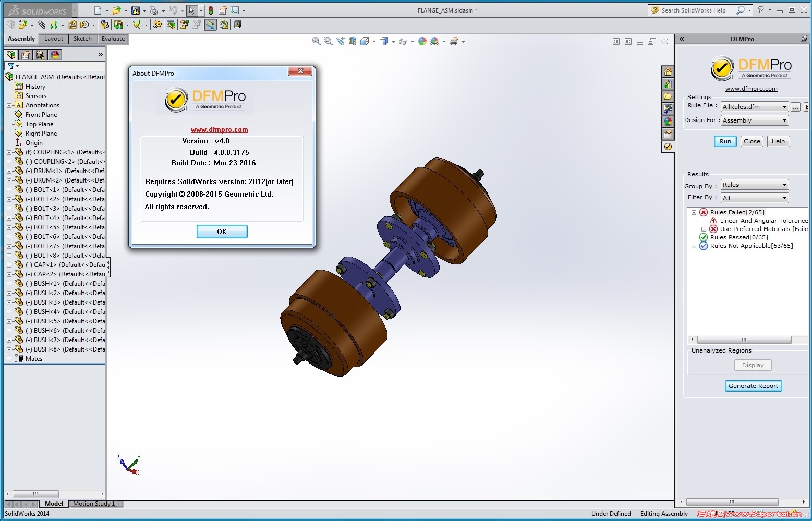The width and height of the screenshot is (812, 521).
Task: Click the Zoom to Area icon
Action: [x=328, y=41]
